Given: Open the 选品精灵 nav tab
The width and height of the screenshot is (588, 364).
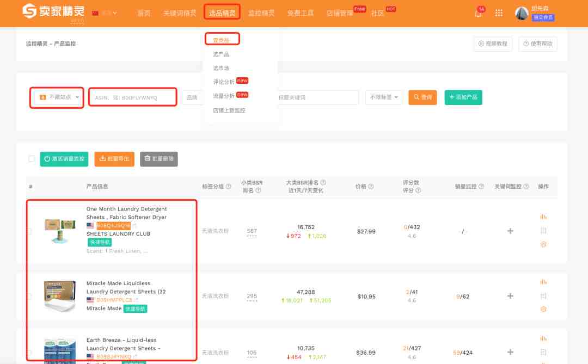Looking at the screenshot, I should [222, 13].
